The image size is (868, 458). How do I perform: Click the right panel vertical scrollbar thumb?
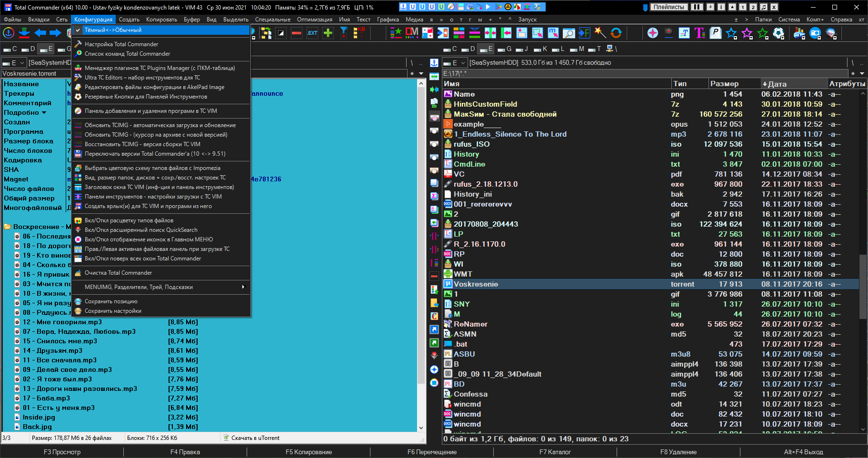tap(862, 287)
